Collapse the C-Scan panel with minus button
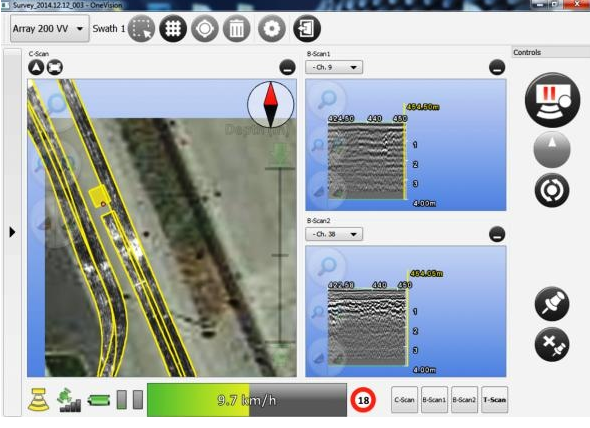Image resolution: width=590 pixels, height=428 pixels. point(287,68)
